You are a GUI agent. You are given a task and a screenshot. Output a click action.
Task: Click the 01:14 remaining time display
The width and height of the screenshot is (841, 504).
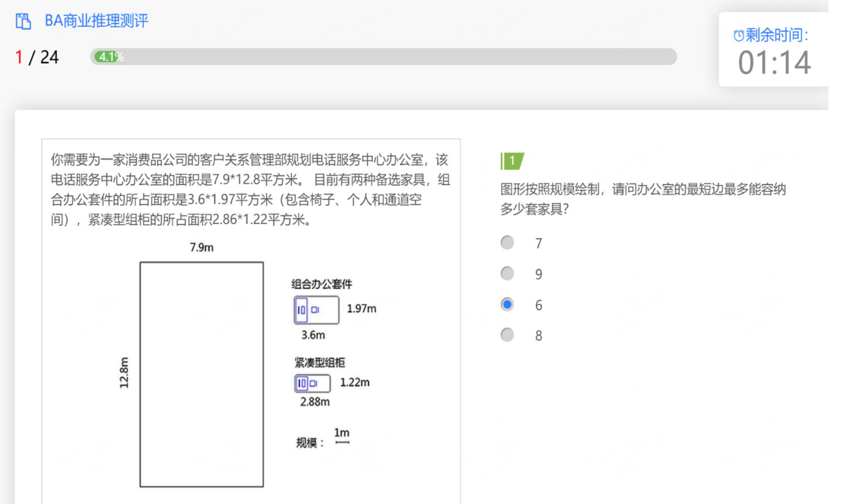coord(774,62)
